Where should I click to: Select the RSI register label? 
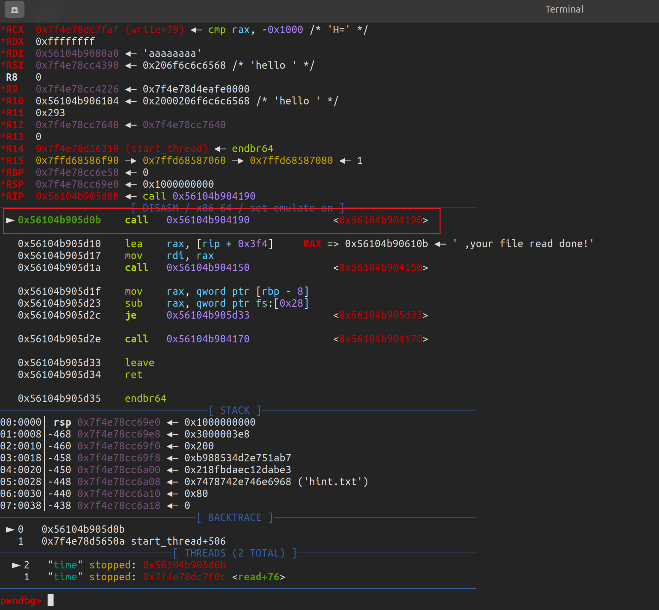coord(12,66)
